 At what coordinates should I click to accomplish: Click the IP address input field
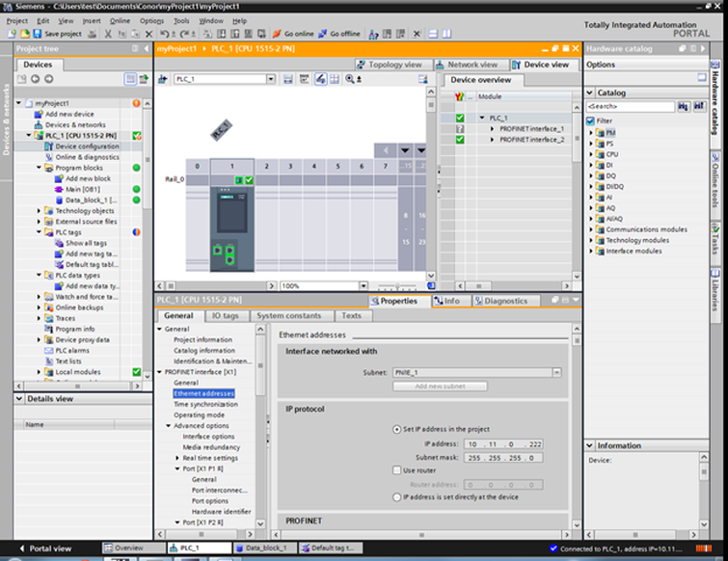click(x=502, y=444)
